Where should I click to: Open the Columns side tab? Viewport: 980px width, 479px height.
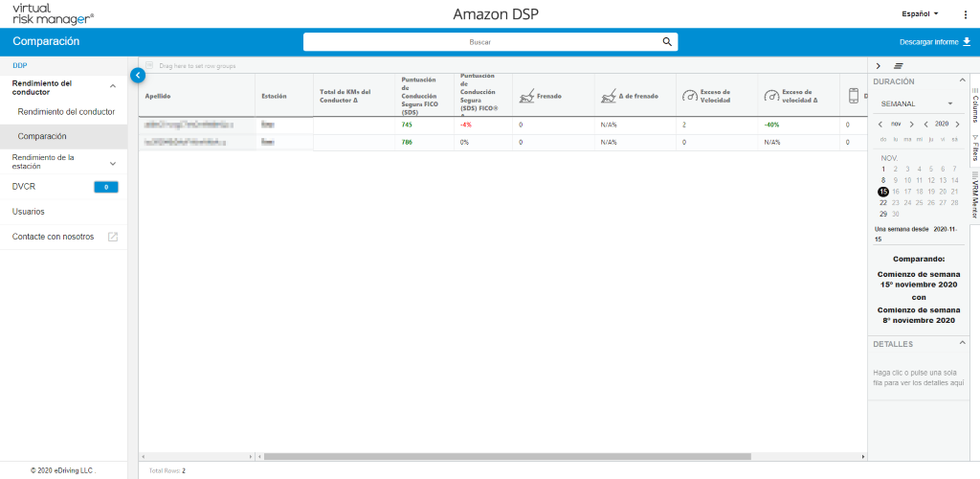(x=975, y=105)
